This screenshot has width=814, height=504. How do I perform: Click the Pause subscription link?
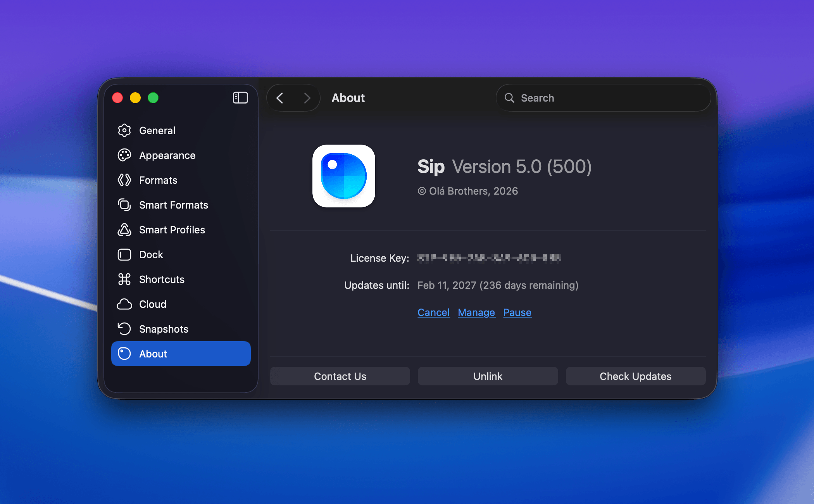517,312
